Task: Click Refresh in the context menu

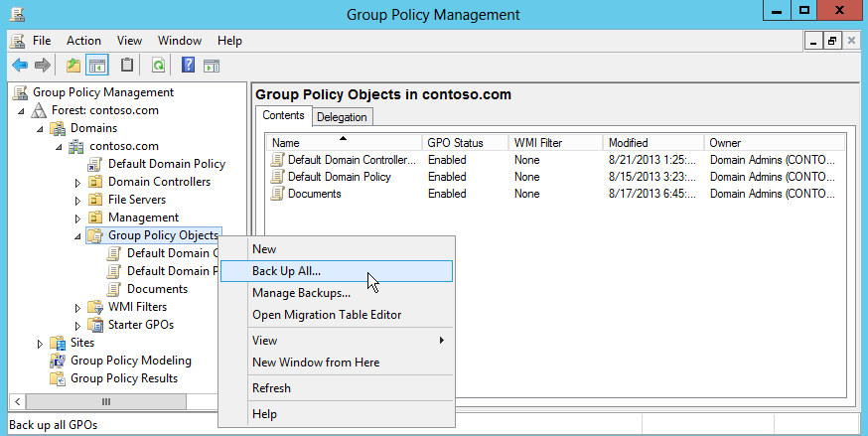Action: point(337,388)
